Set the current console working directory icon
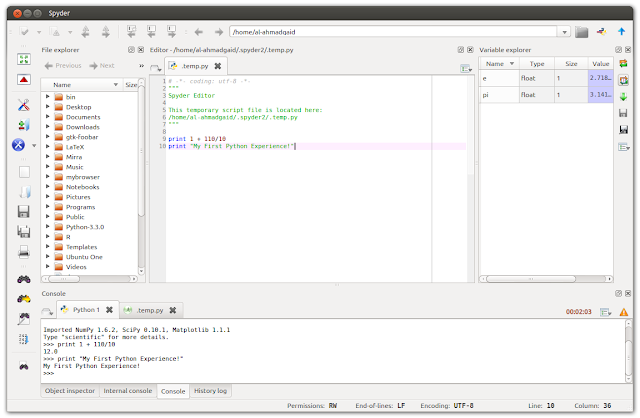This screenshot has width=640, height=418. point(602,31)
